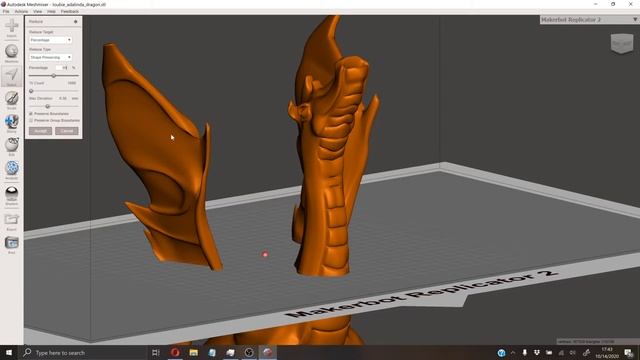The width and height of the screenshot is (640, 360).
Task: Open the Sculpt brush tool
Action: (x=11, y=98)
